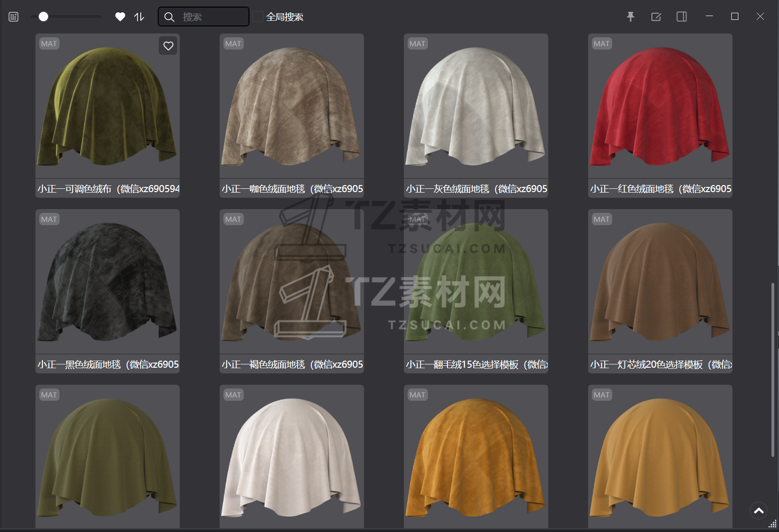This screenshot has width=779, height=532.
Task: Click the 小正—褐色绒面地毯 material name
Action: pyautogui.click(x=292, y=364)
